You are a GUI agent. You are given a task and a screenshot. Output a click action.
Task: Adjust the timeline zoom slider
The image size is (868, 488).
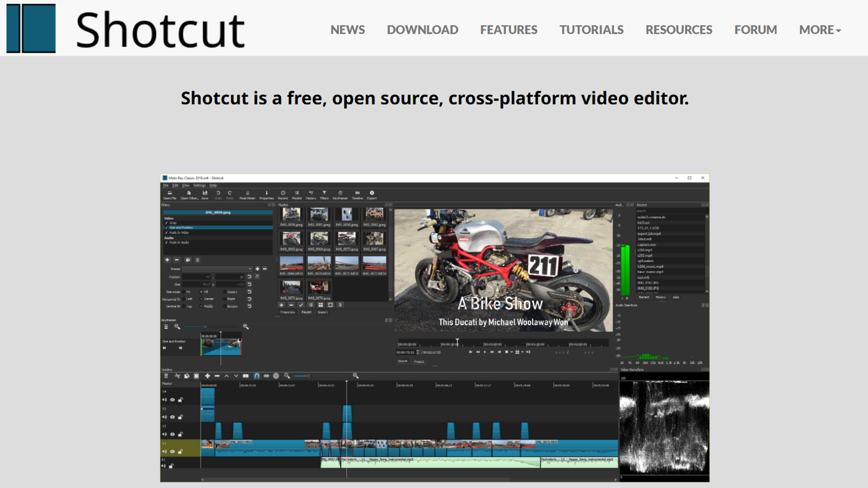[322, 376]
